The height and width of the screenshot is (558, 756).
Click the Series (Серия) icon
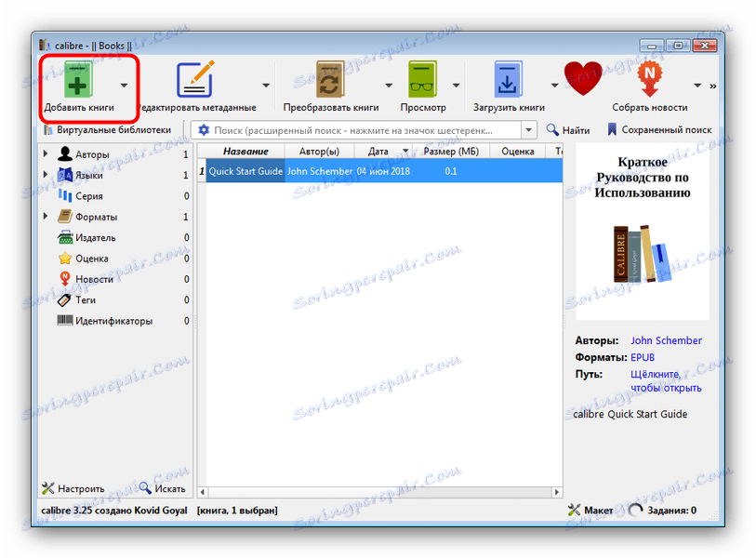coord(64,195)
